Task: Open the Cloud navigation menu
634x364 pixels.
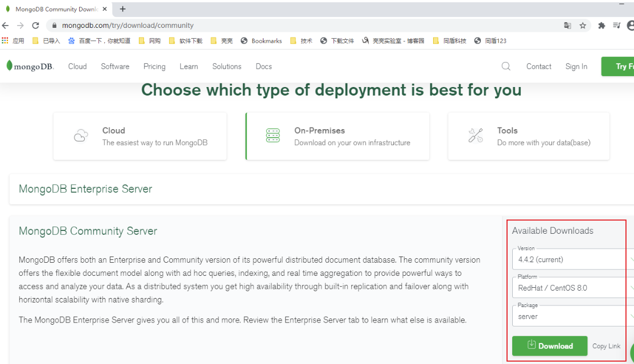Action: pyautogui.click(x=77, y=66)
